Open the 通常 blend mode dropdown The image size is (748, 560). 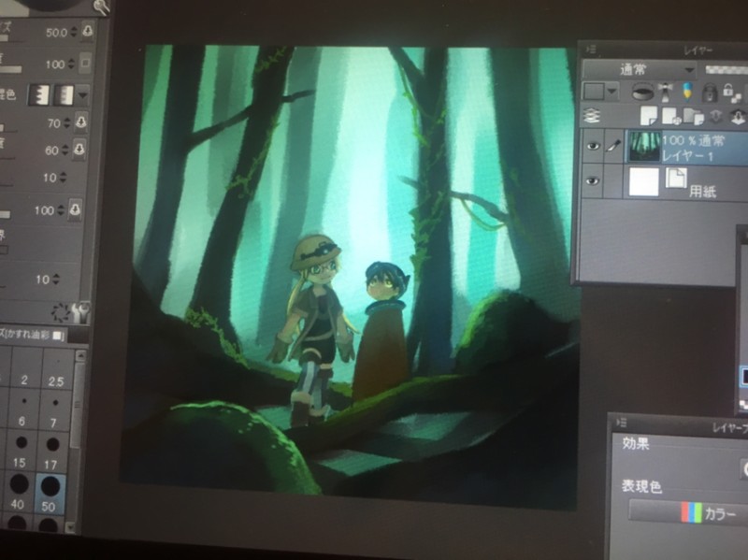pyautogui.click(x=639, y=69)
